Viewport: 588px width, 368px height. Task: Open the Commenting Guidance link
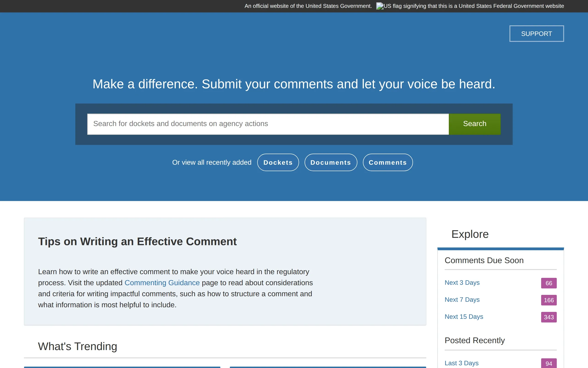click(162, 283)
